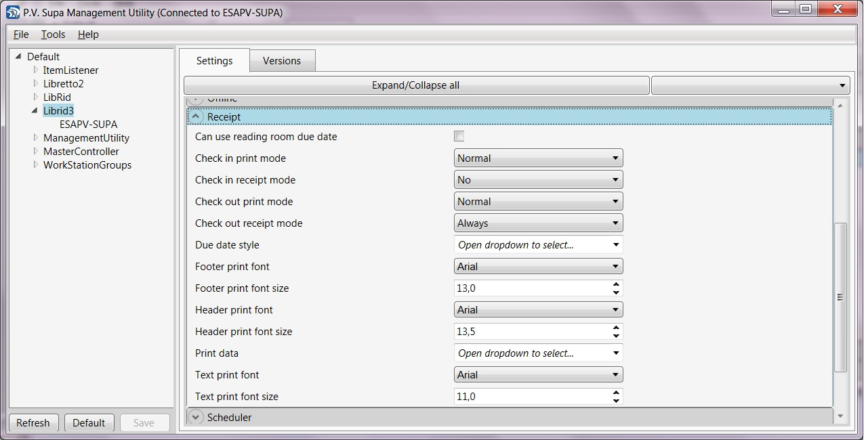Image resolution: width=868 pixels, height=440 pixels.
Task: Select ESAPV-SUPA in the tree
Action: click(88, 125)
